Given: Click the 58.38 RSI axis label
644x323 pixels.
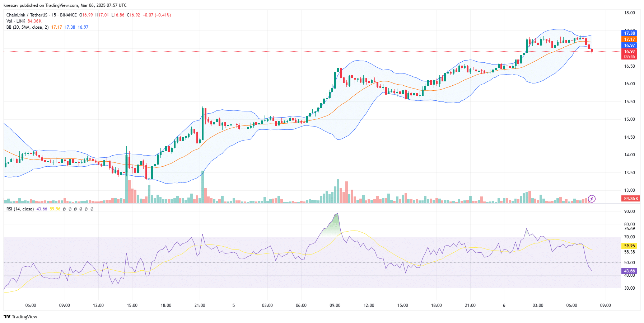Looking at the screenshot, I should [x=629, y=252].
